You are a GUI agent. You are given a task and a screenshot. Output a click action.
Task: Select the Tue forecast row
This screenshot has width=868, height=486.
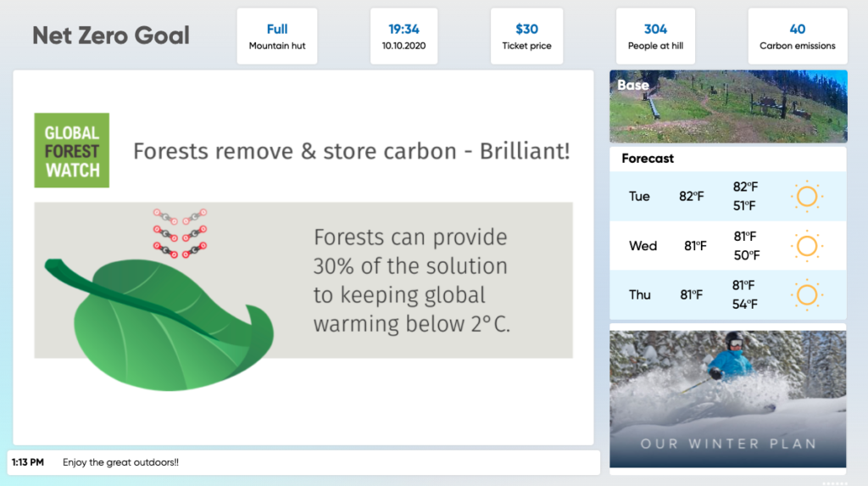tap(728, 196)
